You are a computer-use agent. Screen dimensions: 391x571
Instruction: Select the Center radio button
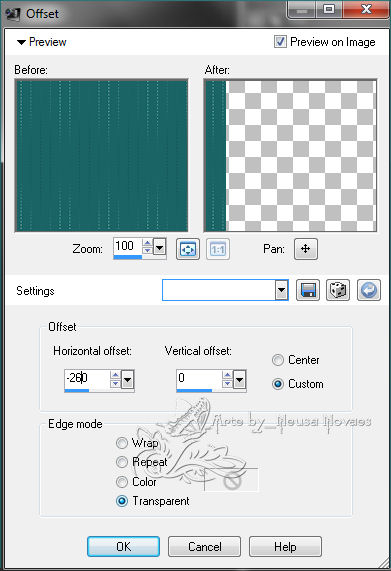tap(278, 360)
